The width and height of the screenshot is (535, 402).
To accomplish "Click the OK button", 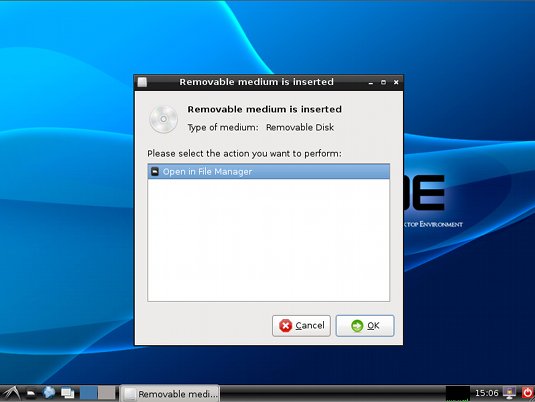I will (365, 326).
